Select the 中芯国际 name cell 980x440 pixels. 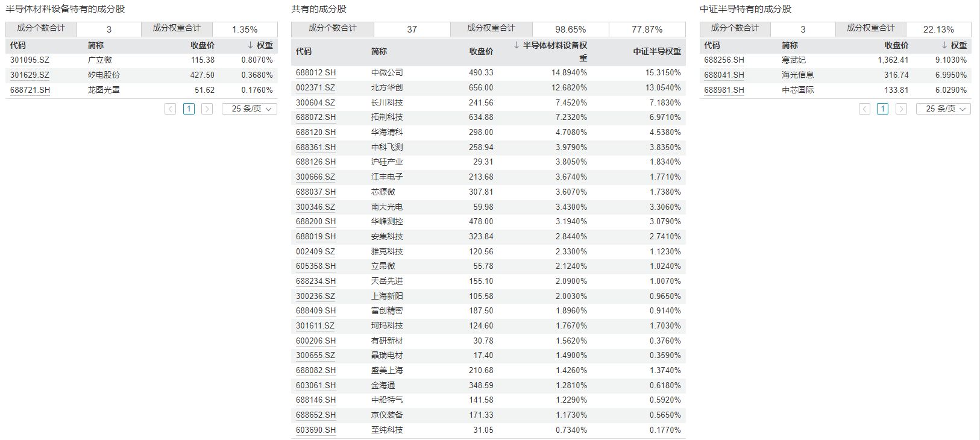click(797, 90)
